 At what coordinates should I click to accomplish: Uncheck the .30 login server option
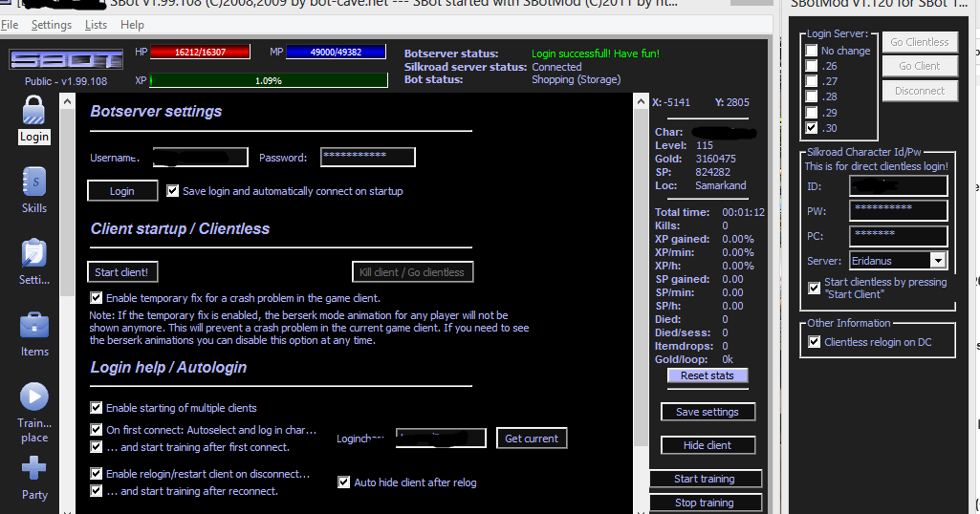click(x=812, y=128)
